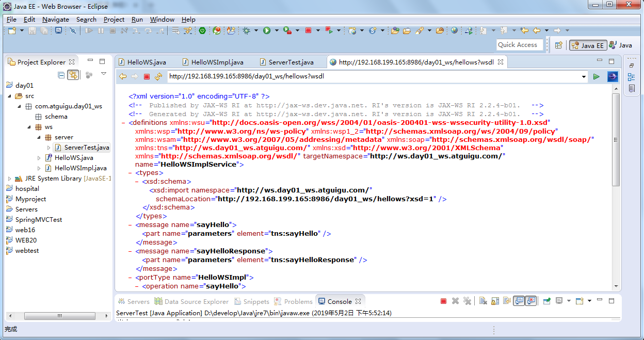Toggle Word Wrap in Console toolbar
Screen dimensions: 644x340
coord(507,301)
